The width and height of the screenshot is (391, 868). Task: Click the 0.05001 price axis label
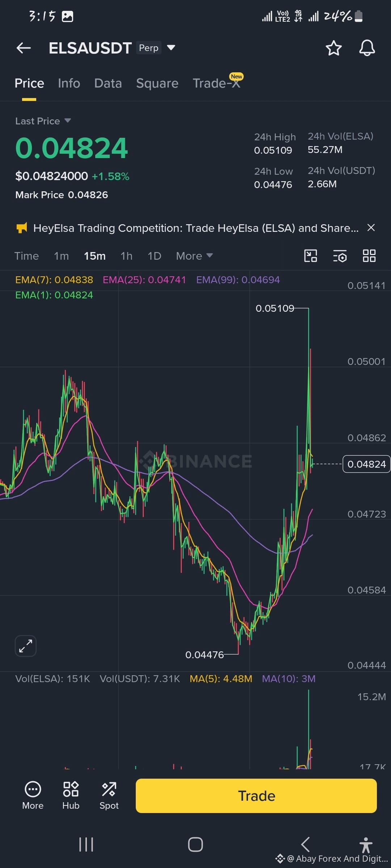click(x=366, y=362)
